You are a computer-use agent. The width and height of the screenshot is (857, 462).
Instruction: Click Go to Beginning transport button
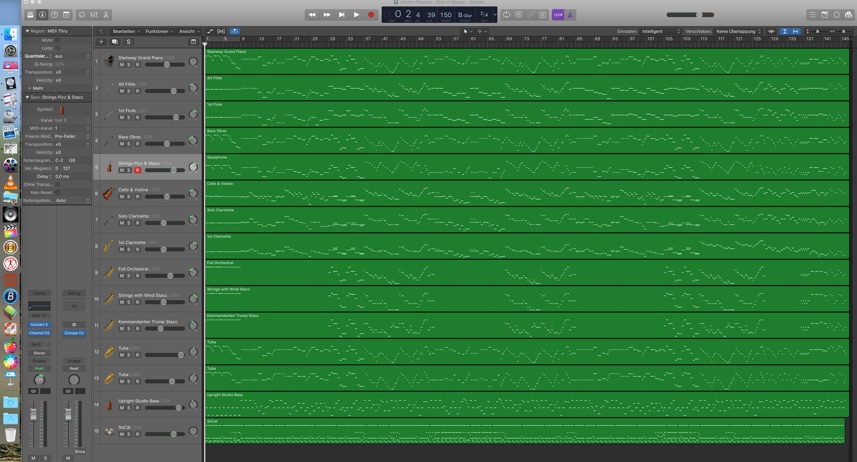(x=341, y=15)
